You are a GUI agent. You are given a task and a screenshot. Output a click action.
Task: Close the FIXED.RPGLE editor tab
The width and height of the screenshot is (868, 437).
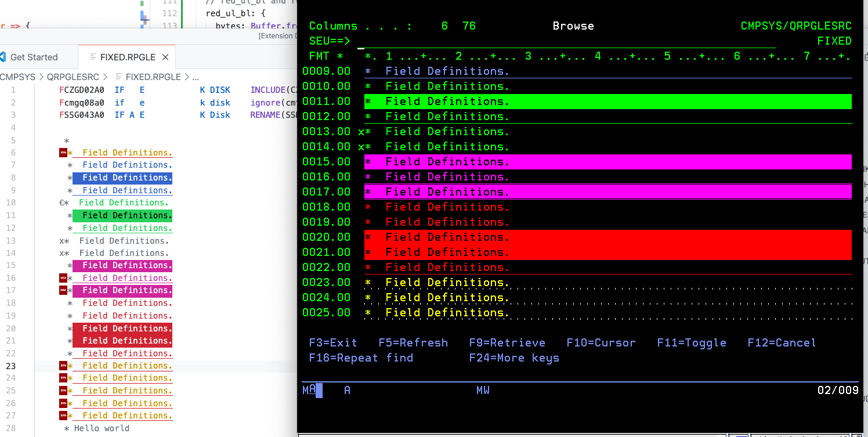pos(165,57)
